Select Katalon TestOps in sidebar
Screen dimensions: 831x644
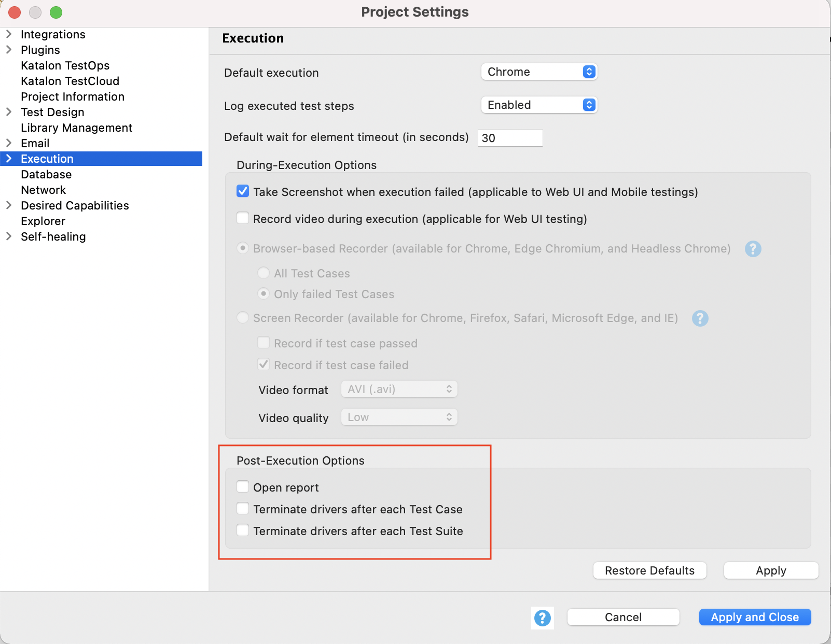click(x=65, y=65)
